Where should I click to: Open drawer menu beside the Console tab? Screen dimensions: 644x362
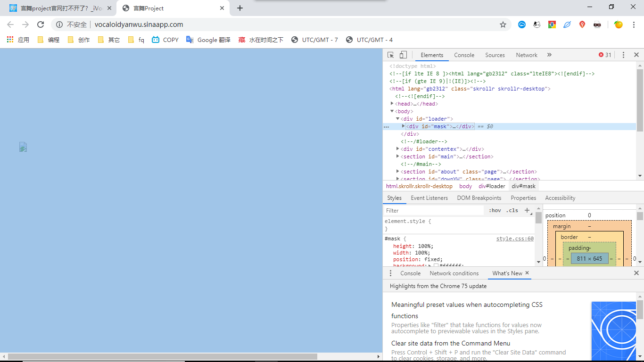click(390, 273)
